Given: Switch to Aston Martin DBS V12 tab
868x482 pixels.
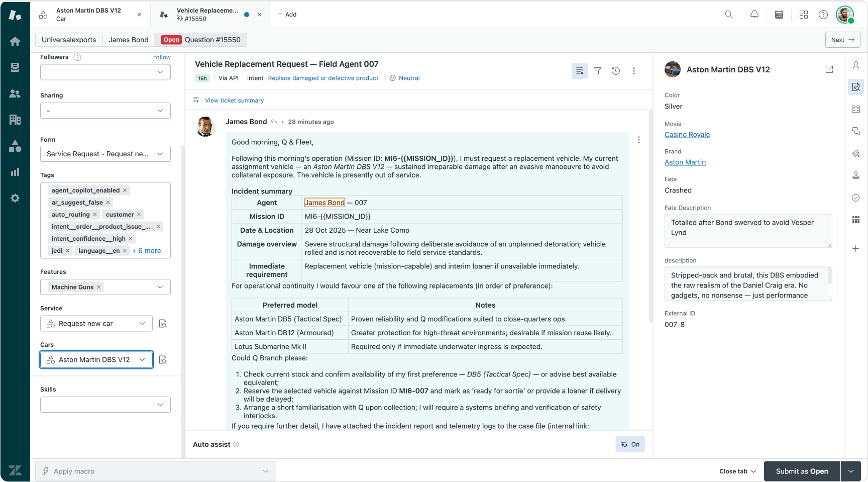Looking at the screenshot, I should [89, 15].
